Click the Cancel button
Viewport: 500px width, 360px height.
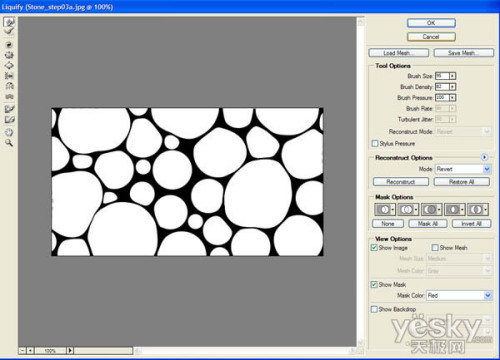pyautogui.click(x=431, y=37)
